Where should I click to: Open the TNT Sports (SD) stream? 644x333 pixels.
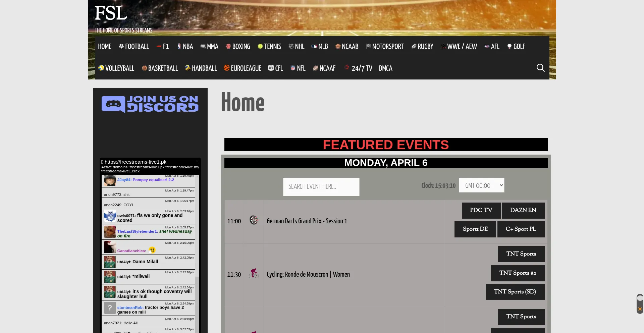(x=515, y=292)
